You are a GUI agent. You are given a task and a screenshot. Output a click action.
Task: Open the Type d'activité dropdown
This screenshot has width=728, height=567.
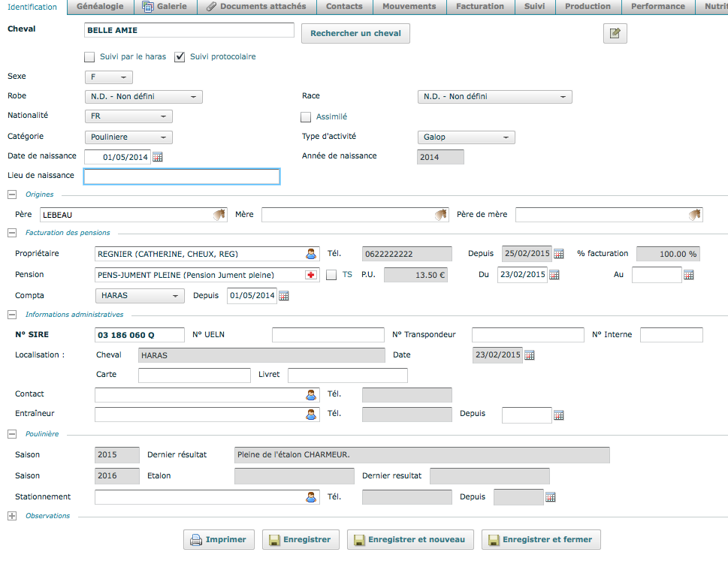point(466,137)
